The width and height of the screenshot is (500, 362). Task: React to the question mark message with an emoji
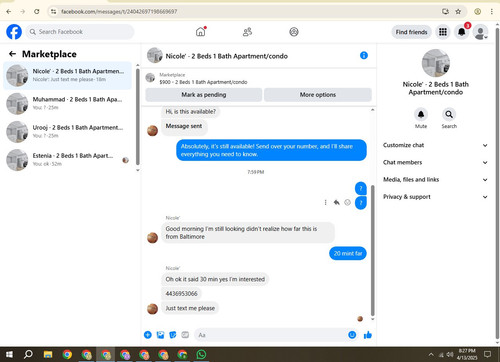[x=347, y=202]
